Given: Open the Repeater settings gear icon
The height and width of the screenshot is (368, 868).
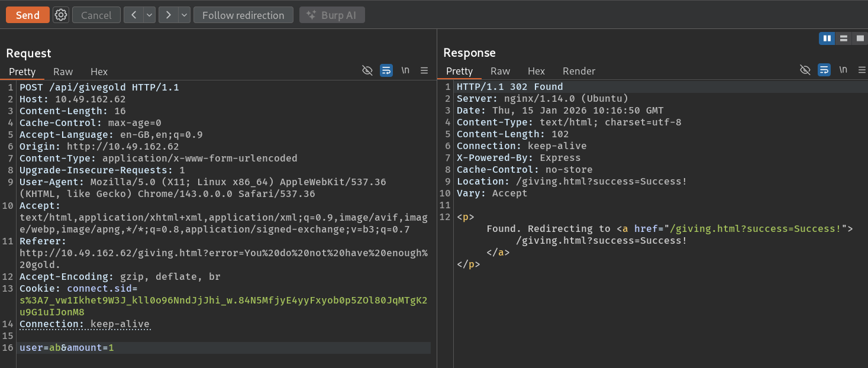Looking at the screenshot, I should click(x=61, y=15).
